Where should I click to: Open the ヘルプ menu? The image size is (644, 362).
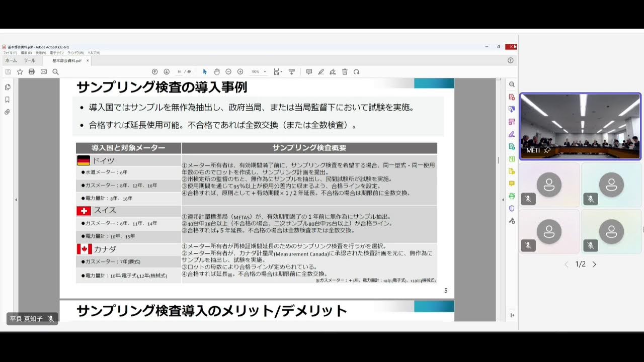tap(94, 53)
